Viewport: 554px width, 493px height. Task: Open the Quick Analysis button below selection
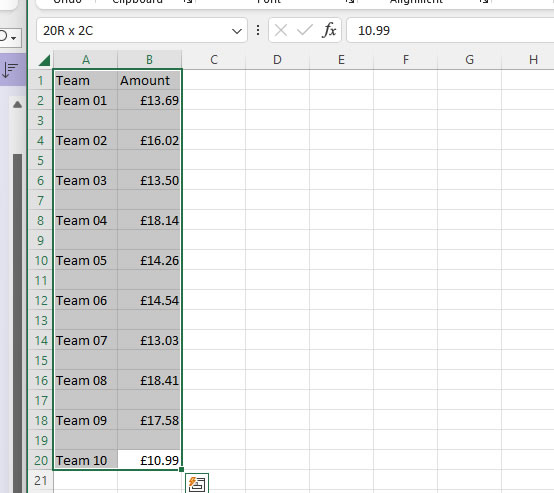point(197,483)
